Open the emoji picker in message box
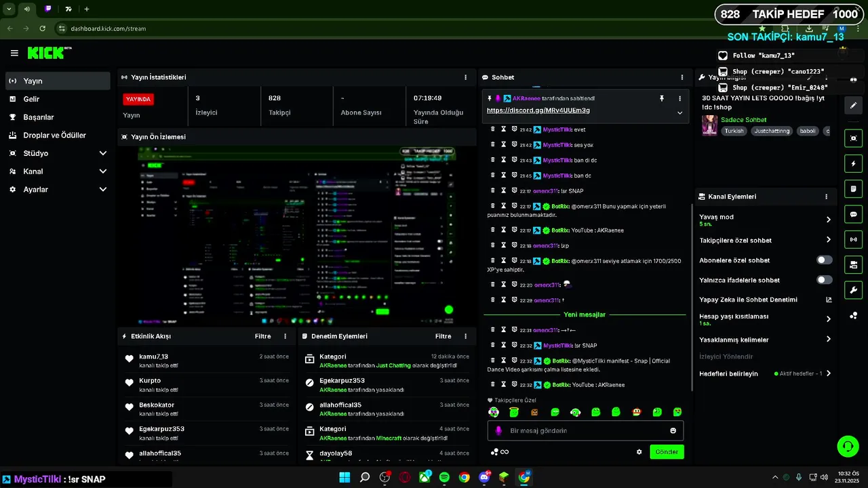The height and width of the screenshot is (488, 868). tap(673, 430)
